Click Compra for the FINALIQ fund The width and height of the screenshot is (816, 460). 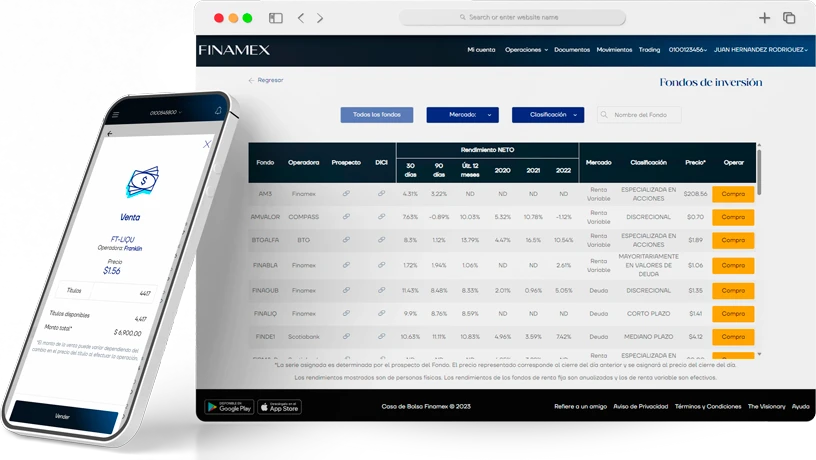(x=733, y=314)
